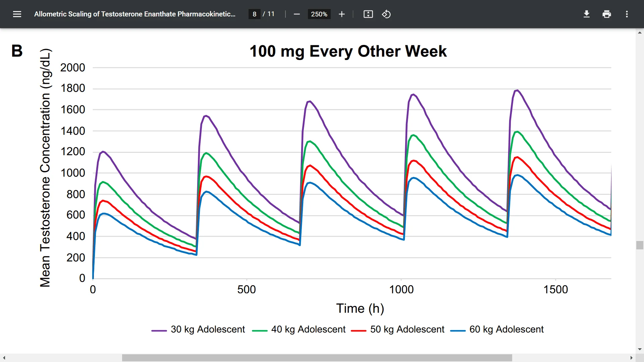This screenshot has height=362, width=644.
Task: Click the x-axis value 1000
Action: (x=401, y=290)
